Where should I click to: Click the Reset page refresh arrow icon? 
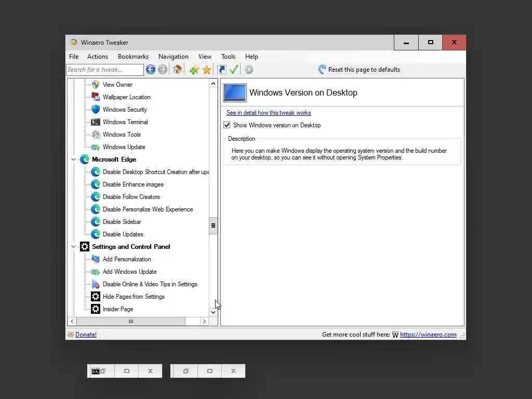pos(322,70)
